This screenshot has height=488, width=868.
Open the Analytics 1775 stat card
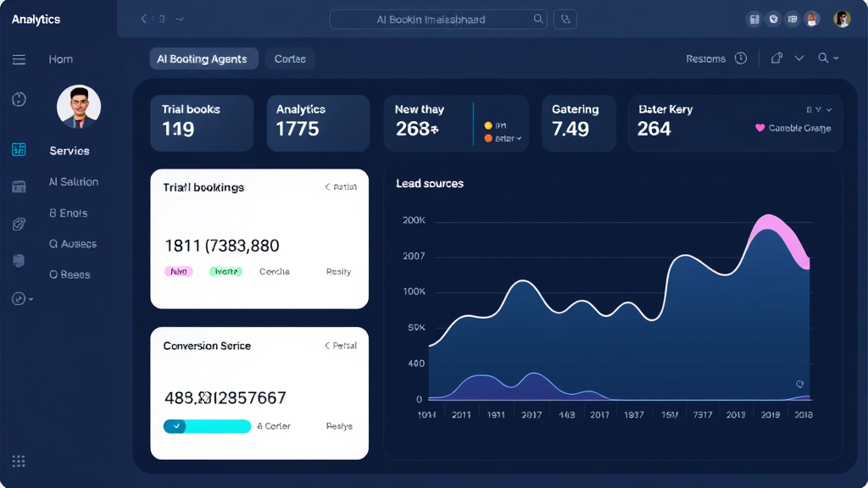(318, 123)
